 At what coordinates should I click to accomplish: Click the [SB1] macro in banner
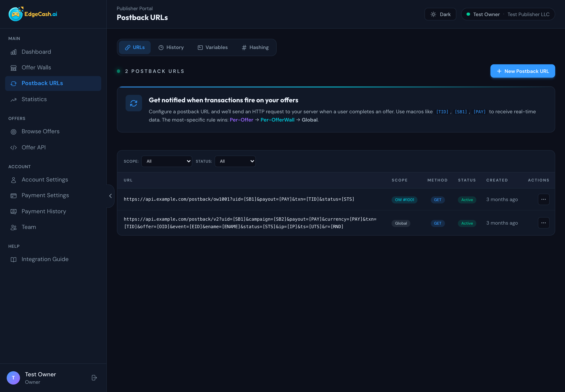pyautogui.click(x=461, y=112)
